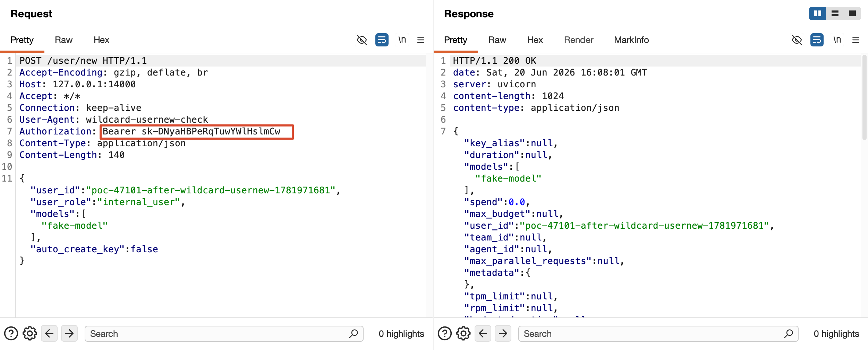Open search settings gear under Request
The height and width of the screenshot is (350, 868).
(30, 334)
